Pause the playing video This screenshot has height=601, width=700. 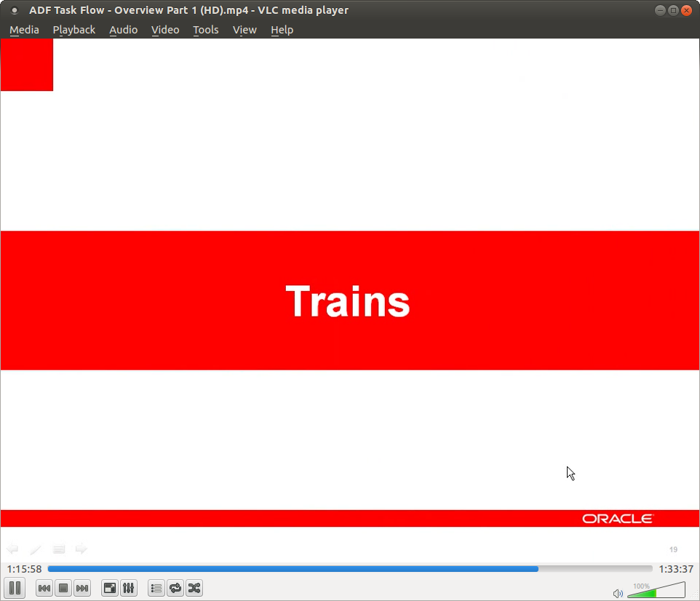point(15,588)
